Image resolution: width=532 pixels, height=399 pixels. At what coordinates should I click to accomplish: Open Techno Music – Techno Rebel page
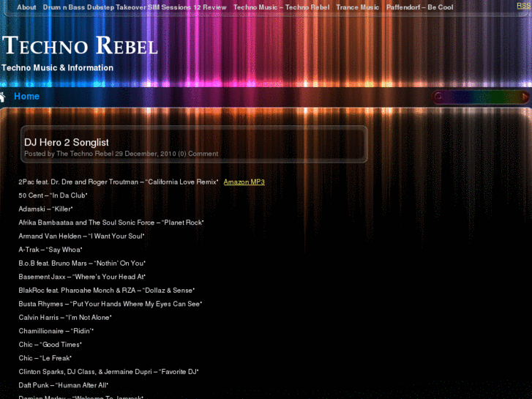click(x=281, y=7)
